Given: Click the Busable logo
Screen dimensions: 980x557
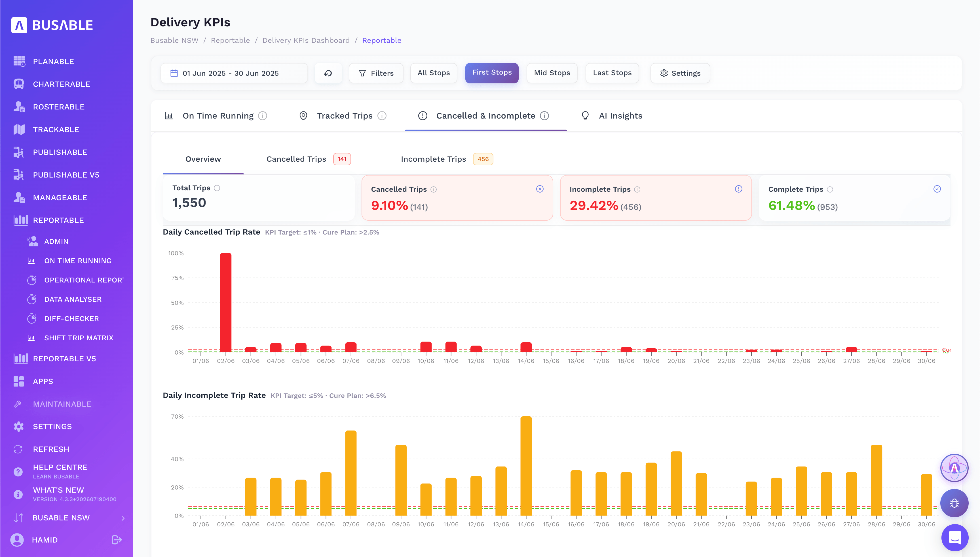Looking at the screenshot, I should [52, 25].
